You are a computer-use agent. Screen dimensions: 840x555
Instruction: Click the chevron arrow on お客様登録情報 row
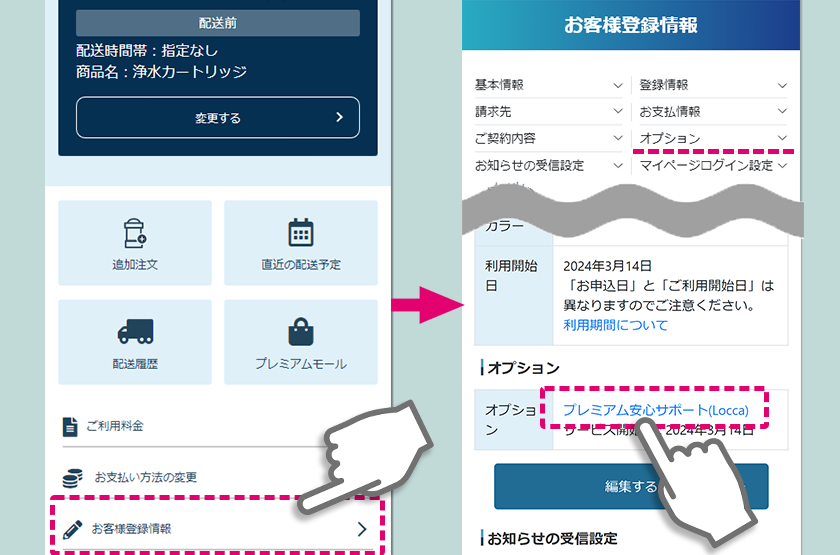[x=362, y=528]
